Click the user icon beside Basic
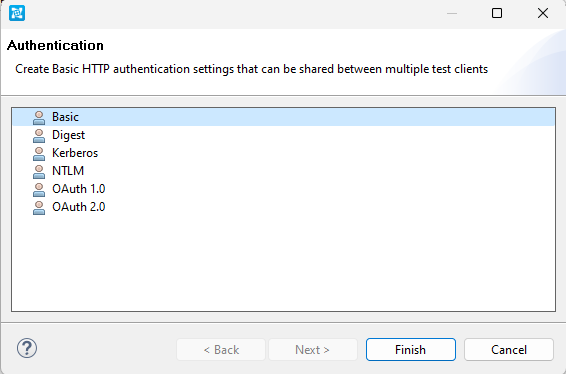The image size is (566, 374). (39, 117)
